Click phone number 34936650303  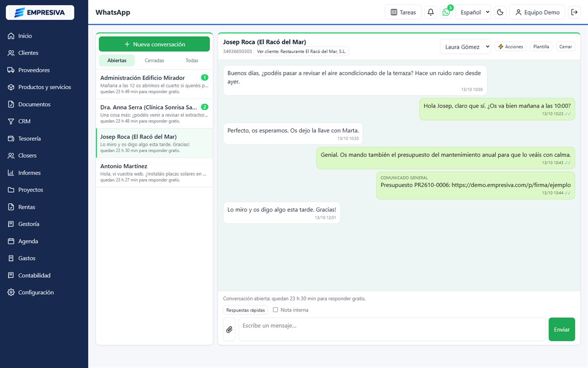click(x=238, y=51)
